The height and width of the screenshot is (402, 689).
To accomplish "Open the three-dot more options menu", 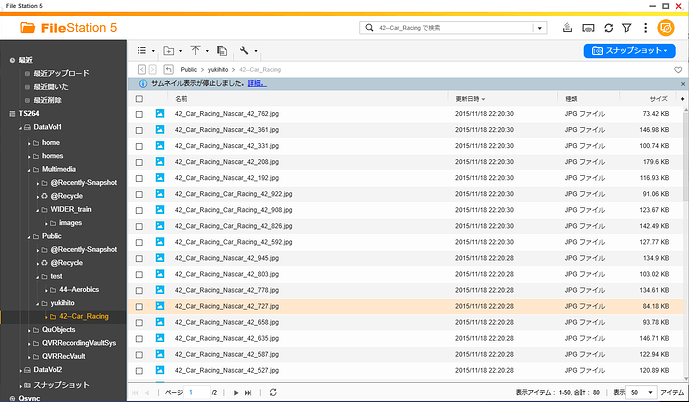I will [x=645, y=27].
